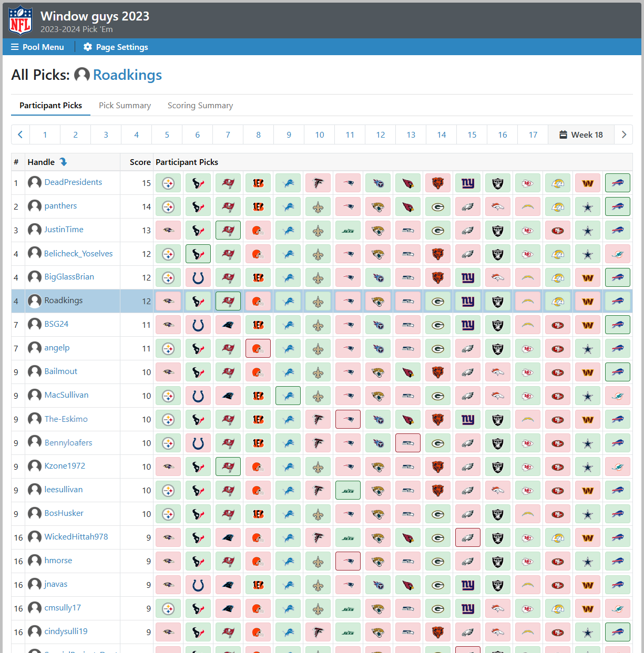The width and height of the screenshot is (644, 653).
Task: Select the current Week 18 pager button
Action: click(x=581, y=134)
